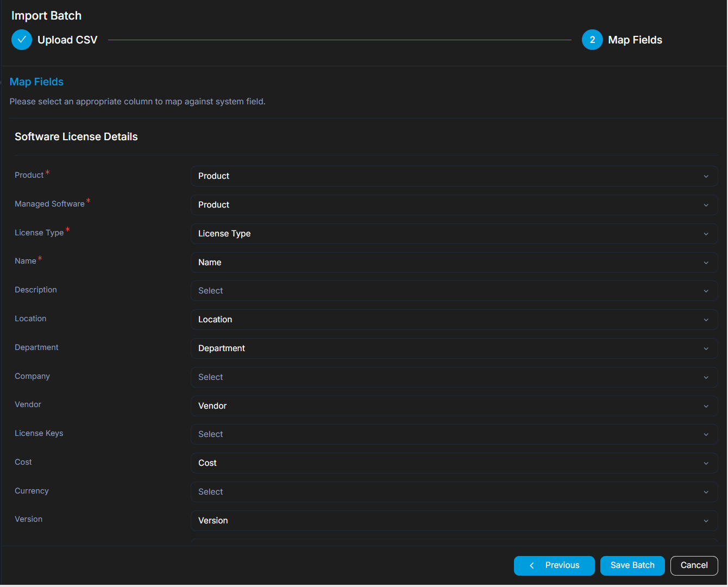The image size is (728, 587).
Task: Choose a column in the Company dropdown
Action: pos(454,377)
